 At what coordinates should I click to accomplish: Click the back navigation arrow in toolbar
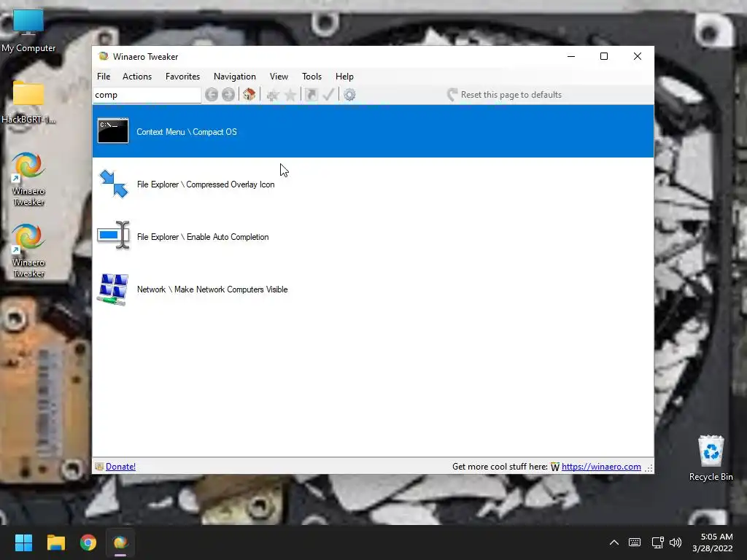tap(212, 95)
